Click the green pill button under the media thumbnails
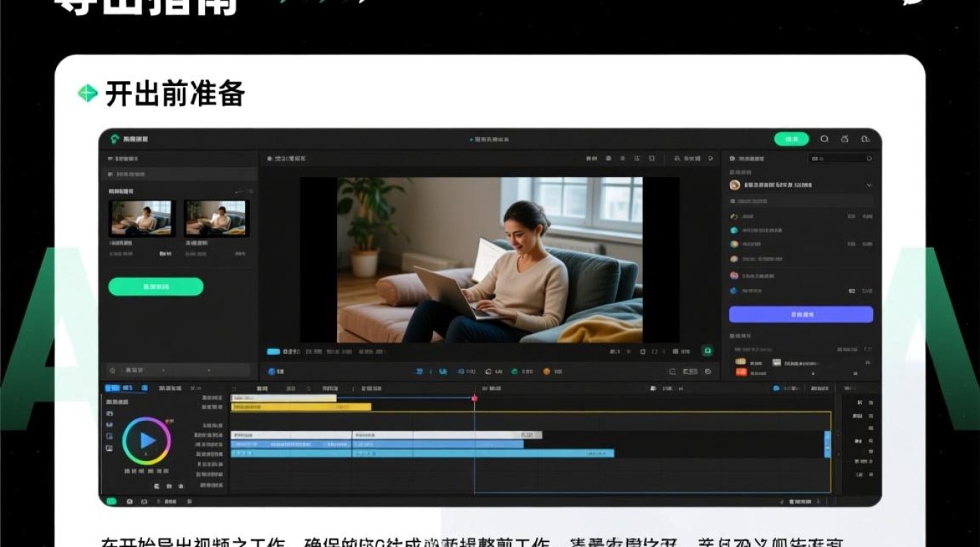This screenshot has height=547, width=980. point(156,287)
